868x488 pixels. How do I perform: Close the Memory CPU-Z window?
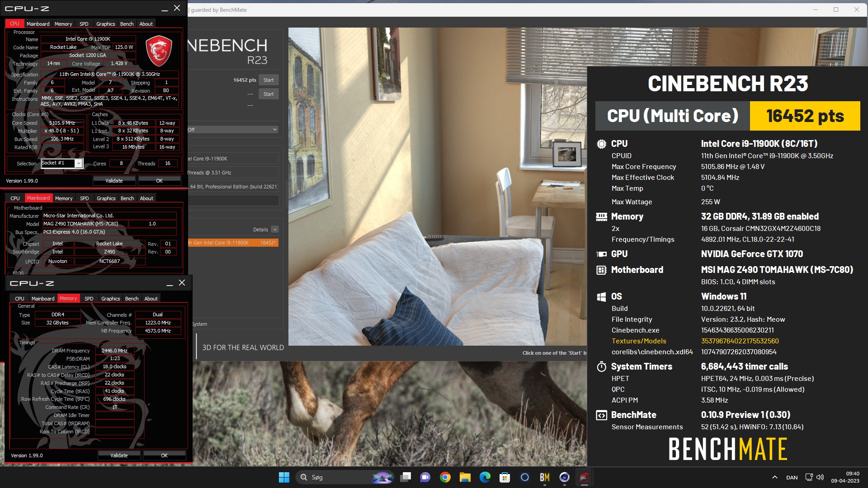182,283
